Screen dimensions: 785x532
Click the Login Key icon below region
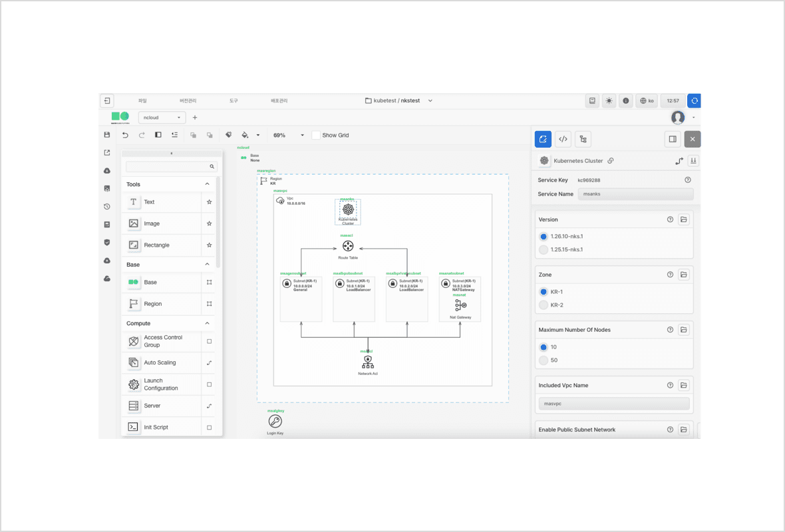tap(275, 422)
